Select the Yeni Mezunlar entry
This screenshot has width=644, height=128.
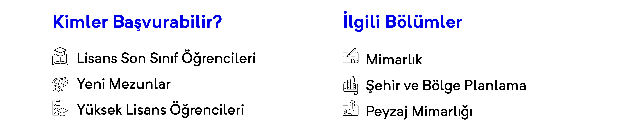pos(124,84)
